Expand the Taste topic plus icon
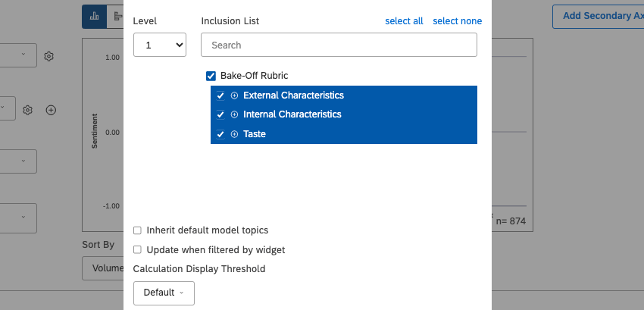This screenshot has height=310, width=644. tap(234, 134)
